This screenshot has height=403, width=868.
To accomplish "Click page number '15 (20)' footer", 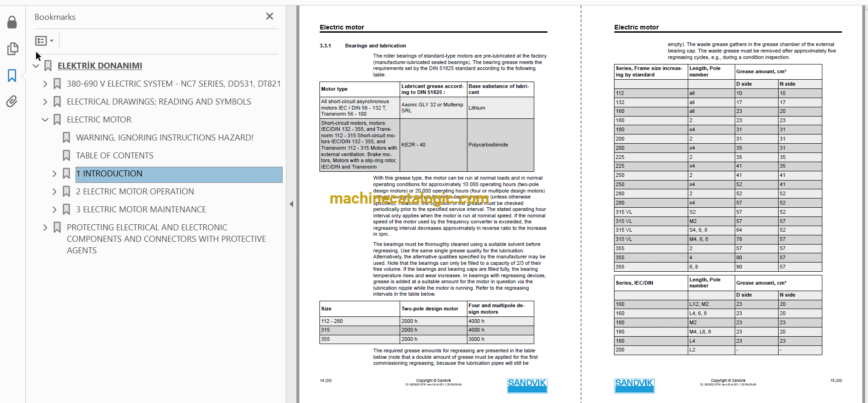I will coord(836,380).
